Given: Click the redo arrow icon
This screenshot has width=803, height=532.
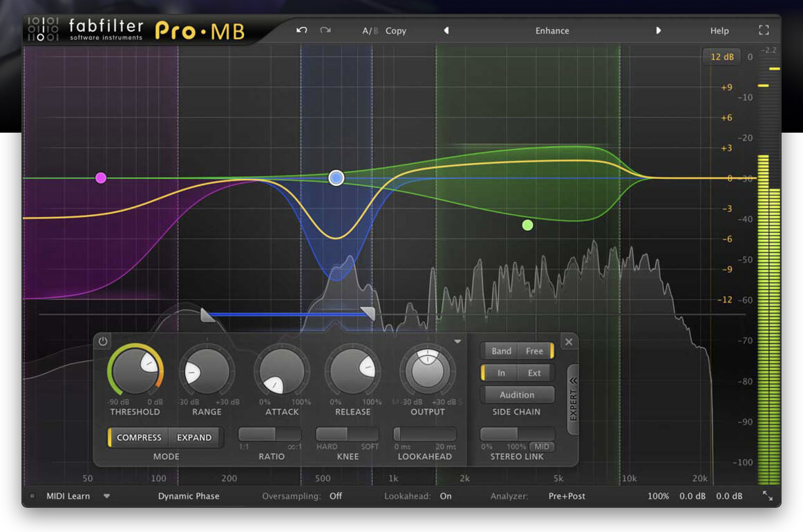Looking at the screenshot, I should (x=325, y=30).
